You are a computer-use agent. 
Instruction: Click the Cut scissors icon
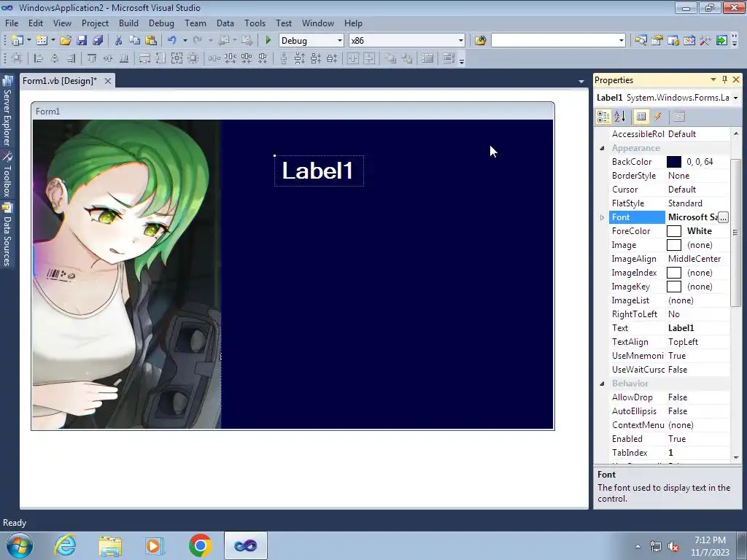(118, 41)
